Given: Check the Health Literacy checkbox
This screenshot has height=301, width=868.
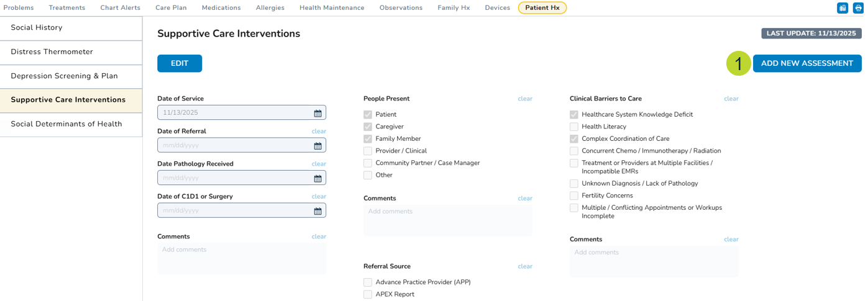Looking at the screenshot, I should [574, 127].
